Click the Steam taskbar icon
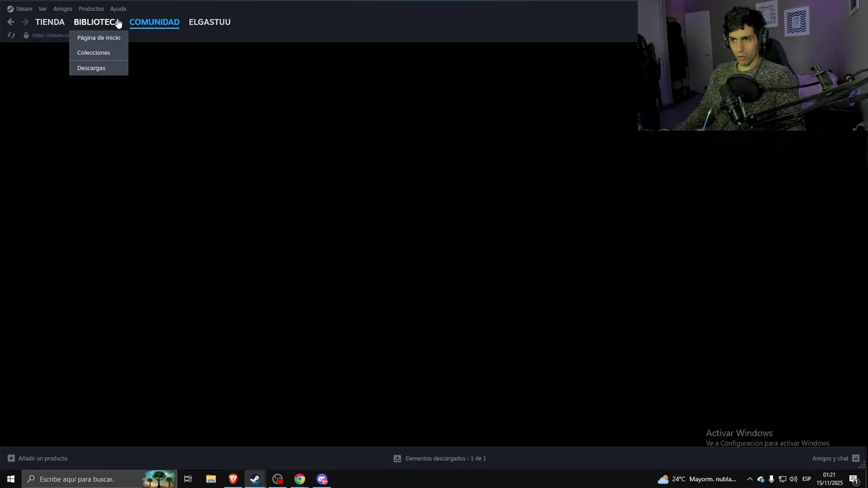 pos(255,479)
